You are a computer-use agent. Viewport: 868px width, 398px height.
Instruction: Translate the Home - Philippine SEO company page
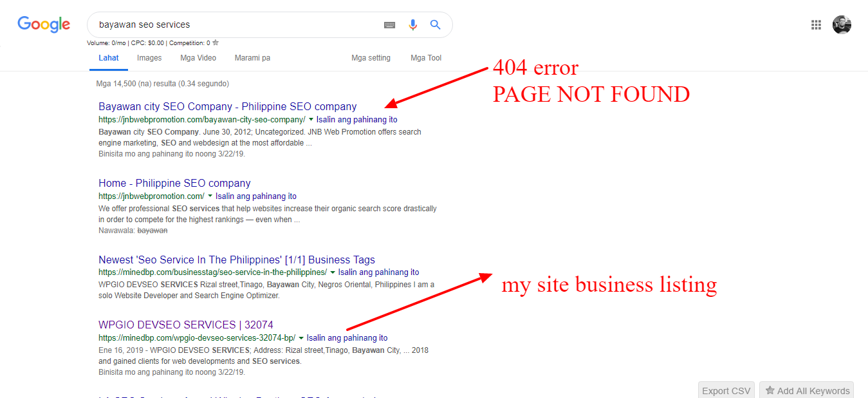[256, 196]
